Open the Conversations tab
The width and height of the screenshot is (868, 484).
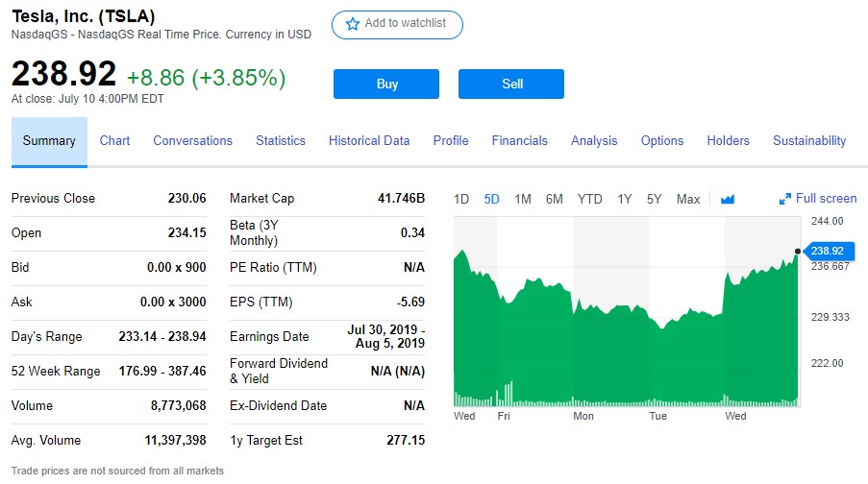point(192,141)
